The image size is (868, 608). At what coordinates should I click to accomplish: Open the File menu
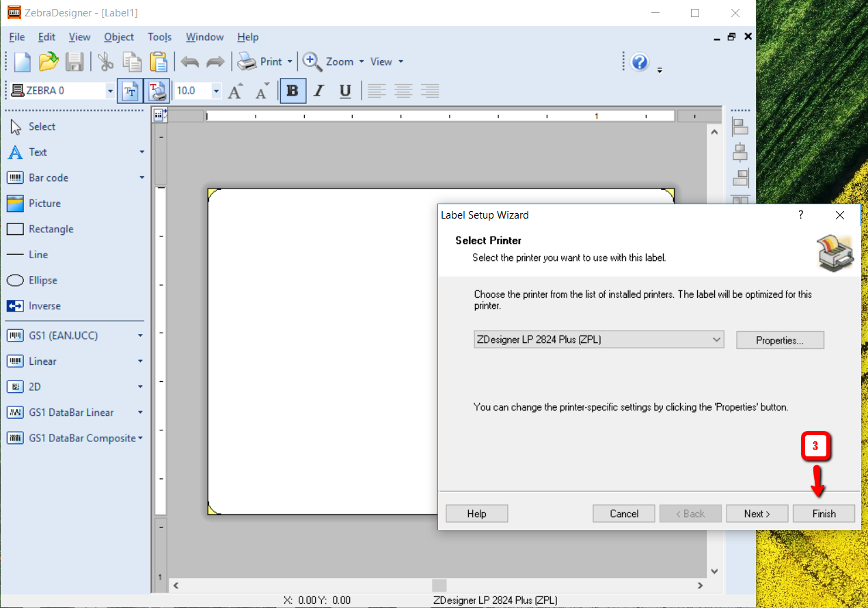coord(17,37)
